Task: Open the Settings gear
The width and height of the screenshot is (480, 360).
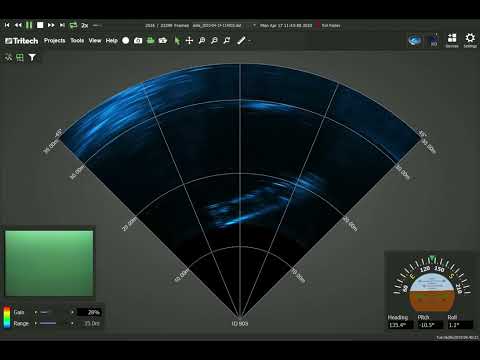Action: point(470,40)
